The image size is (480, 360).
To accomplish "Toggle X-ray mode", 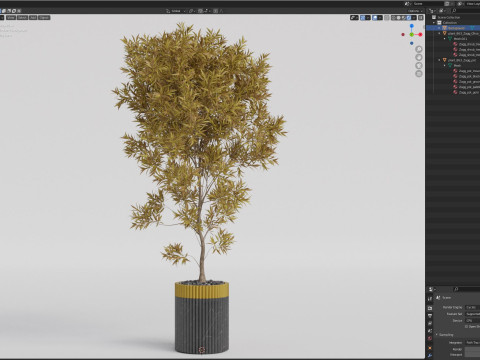I will [x=387, y=18].
